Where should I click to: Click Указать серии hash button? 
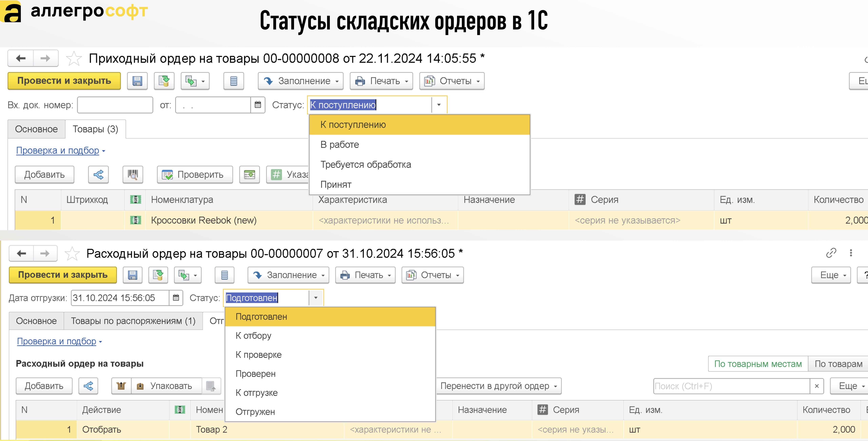(288, 175)
